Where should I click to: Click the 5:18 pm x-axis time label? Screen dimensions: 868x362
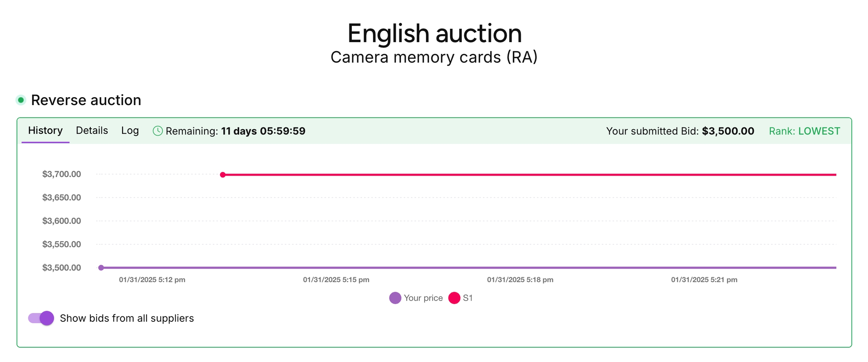(520, 280)
